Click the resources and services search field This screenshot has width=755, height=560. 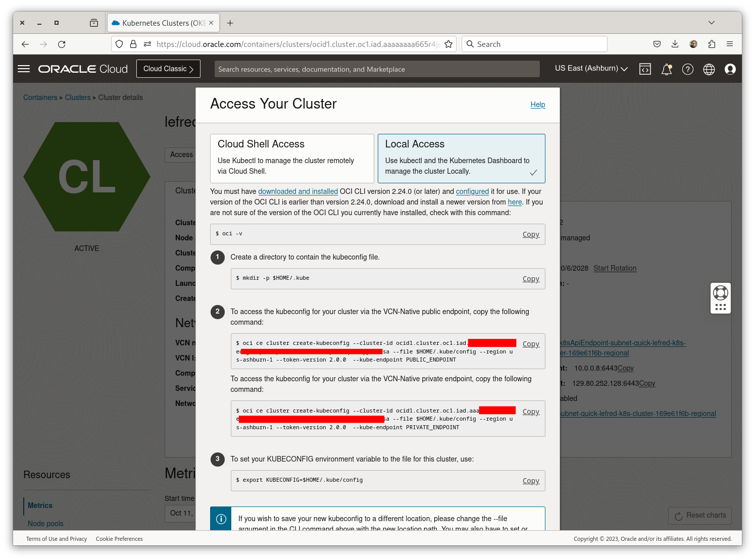tap(377, 69)
